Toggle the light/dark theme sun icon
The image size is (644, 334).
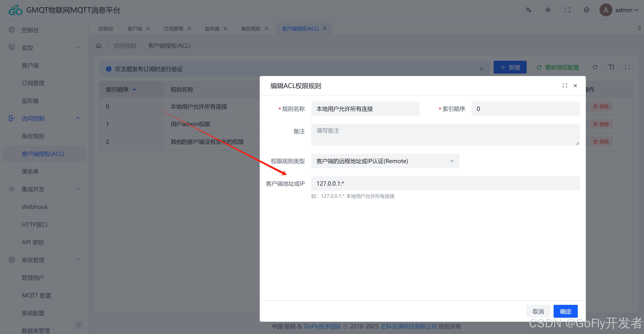point(548,10)
